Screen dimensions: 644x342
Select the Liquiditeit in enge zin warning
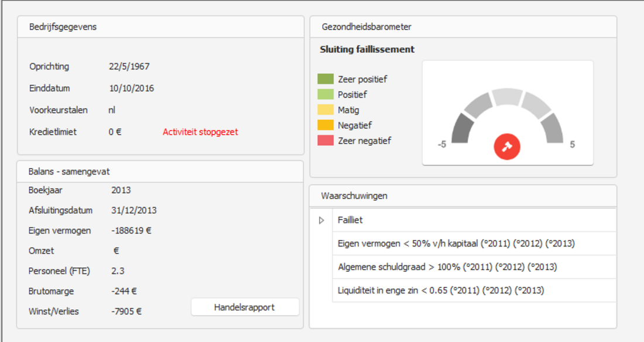coord(441,290)
